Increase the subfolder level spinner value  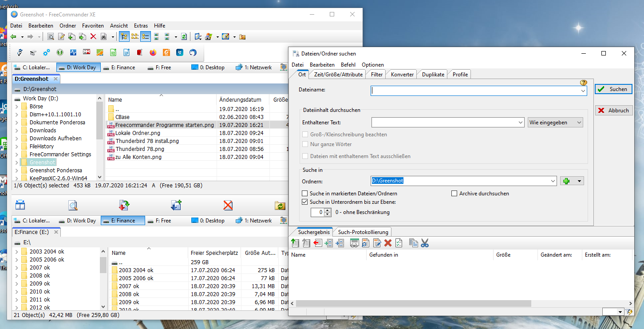click(328, 210)
